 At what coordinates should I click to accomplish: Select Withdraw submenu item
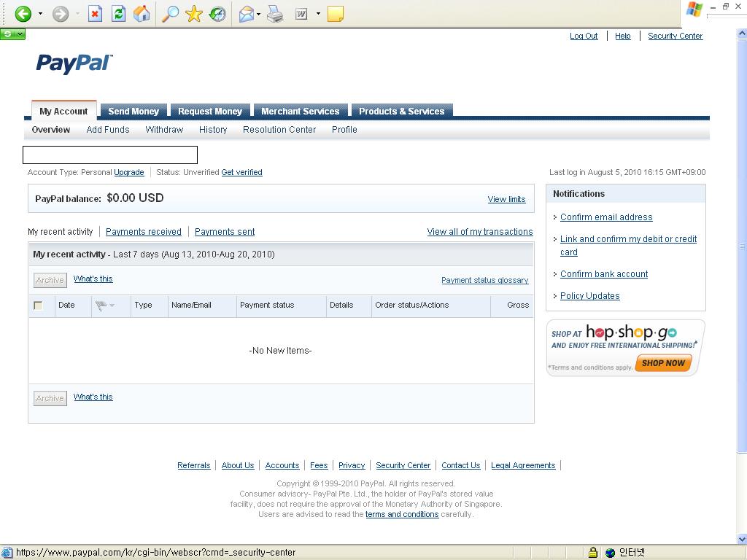[x=164, y=130]
